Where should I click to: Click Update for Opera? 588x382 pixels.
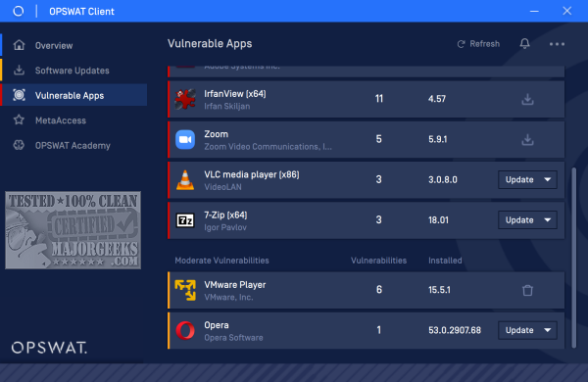click(x=519, y=330)
